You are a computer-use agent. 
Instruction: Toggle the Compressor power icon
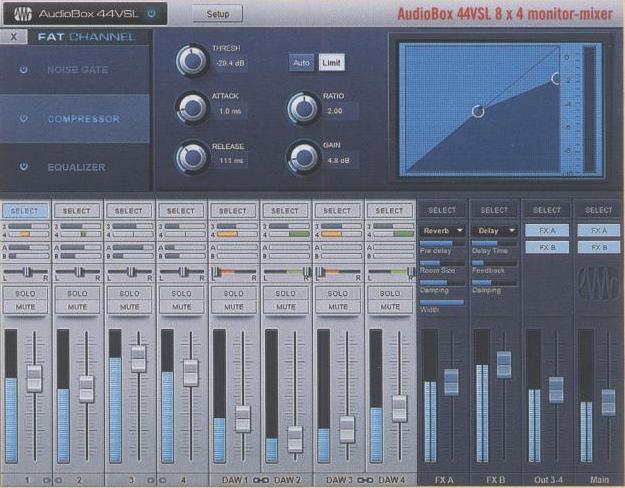24,118
